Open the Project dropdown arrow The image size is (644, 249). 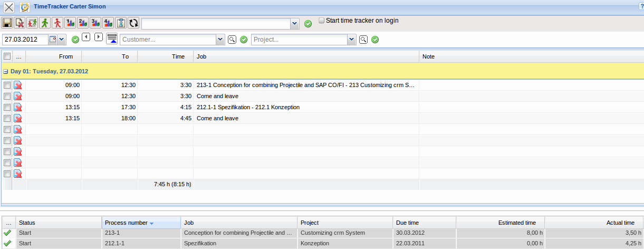tap(351, 40)
